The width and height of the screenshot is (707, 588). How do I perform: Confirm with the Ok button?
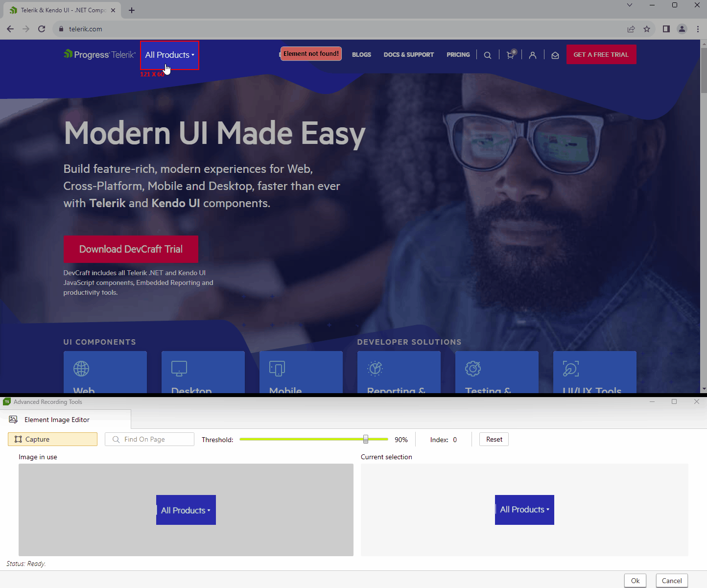click(635, 581)
